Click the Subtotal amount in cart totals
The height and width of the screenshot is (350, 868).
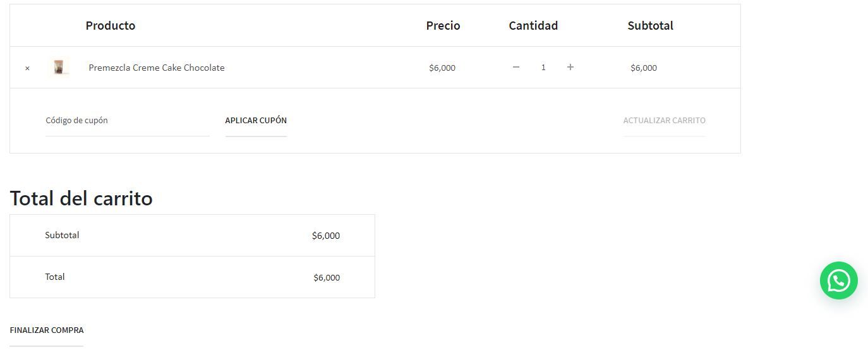326,236
